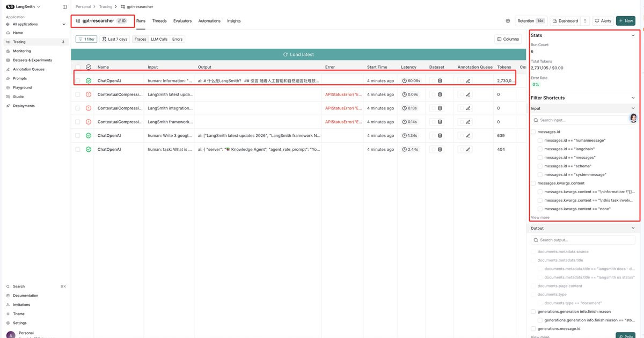Click the New button
Screen dimensions: 644x338
(x=626, y=21)
